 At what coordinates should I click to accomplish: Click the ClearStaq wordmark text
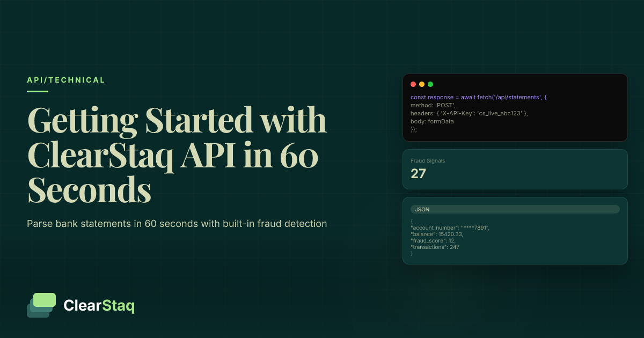[x=99, y=306]
